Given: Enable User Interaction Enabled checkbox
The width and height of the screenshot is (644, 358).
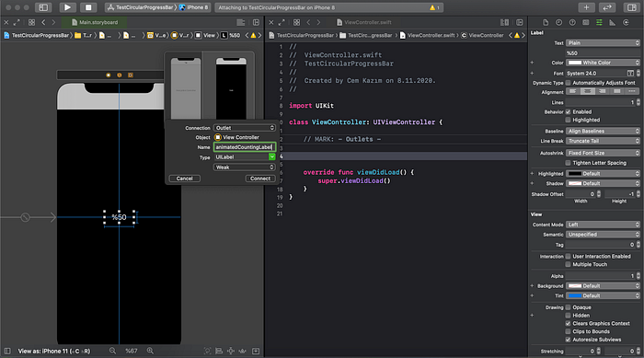Looking at the screenshot, I should (568, 257).
